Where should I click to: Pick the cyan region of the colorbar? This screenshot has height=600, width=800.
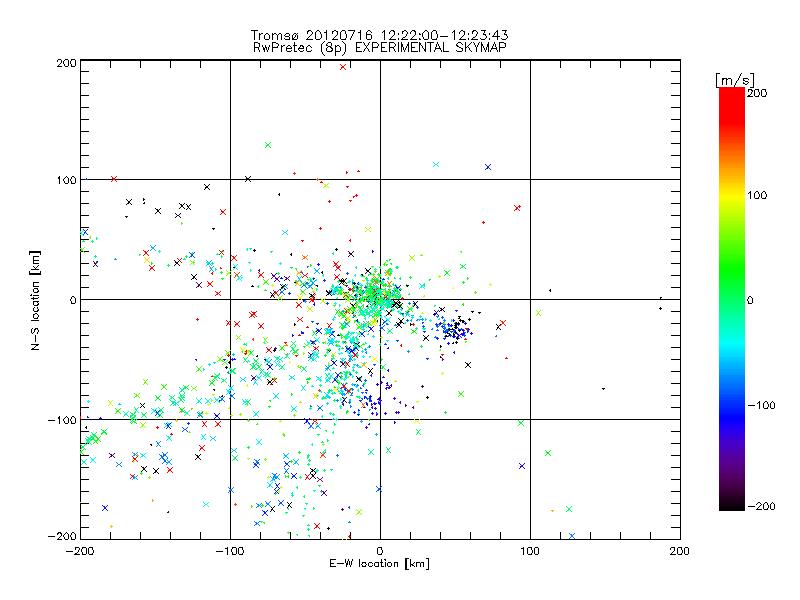pyautogui.click(x=732, y=343)
